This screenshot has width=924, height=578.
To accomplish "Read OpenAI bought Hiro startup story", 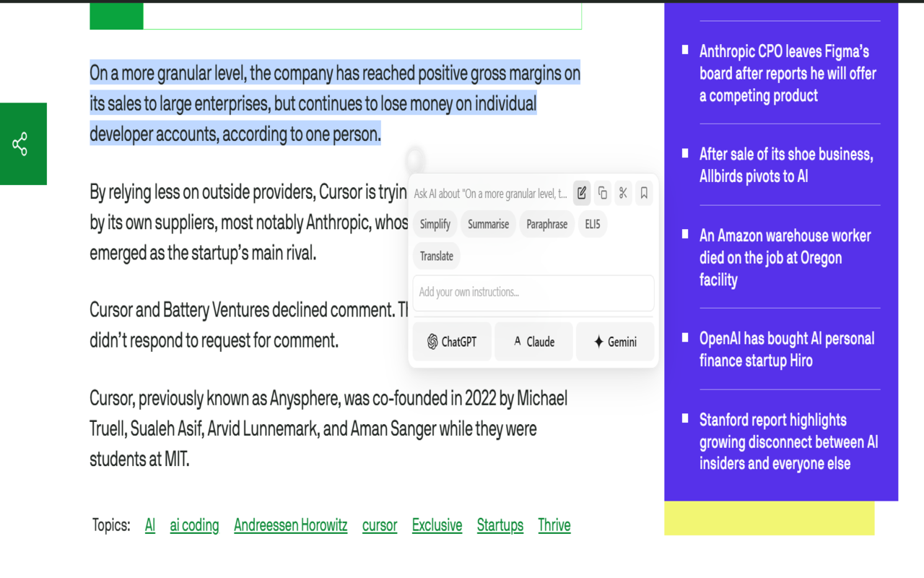I will pos(787,350).
